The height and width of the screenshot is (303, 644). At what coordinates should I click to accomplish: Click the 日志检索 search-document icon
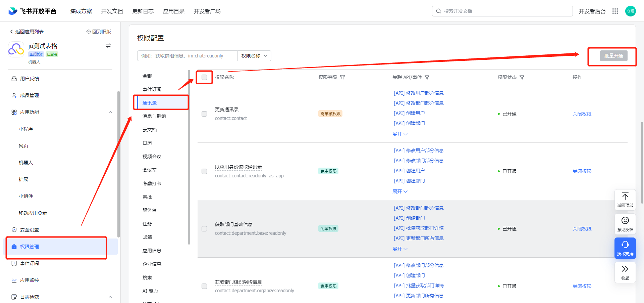[x=14, y=297]
